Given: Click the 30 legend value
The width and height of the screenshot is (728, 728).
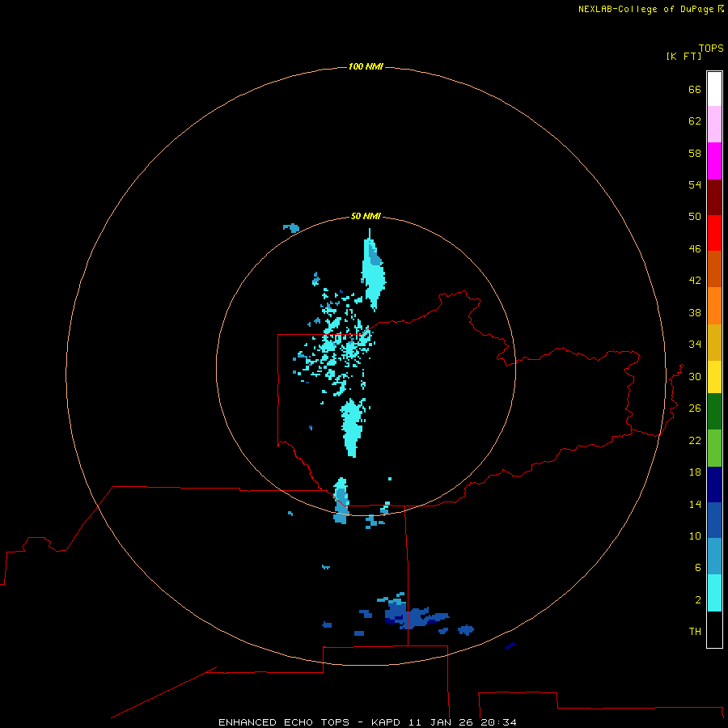Looking at the screenshot, I should click(695, 376).
